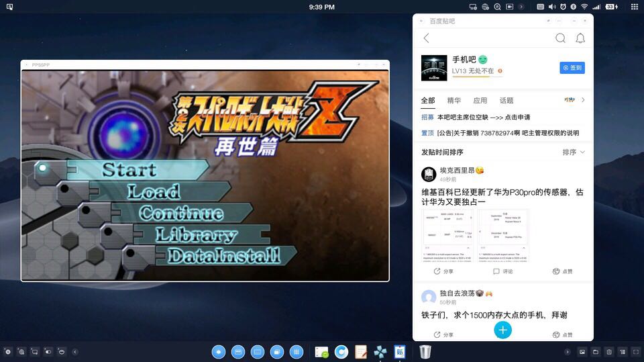Pin the Tieba window from titlebar
Image resolution: width=644 pixels, height=362 pixels.
click(x=548, y=21)
